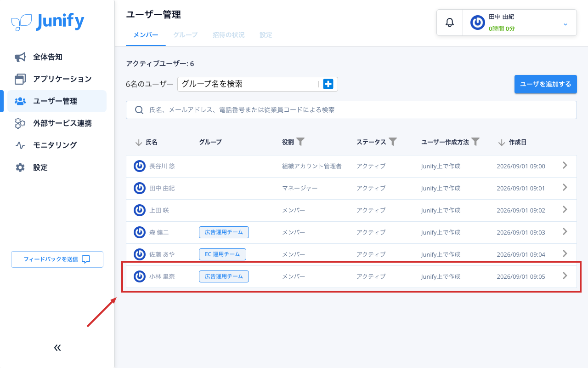Click the users icon for ユーザー管理
Image resolution: width=588 pixels, height=368 pixels.
pyautogui.click(x=20, y=101)
